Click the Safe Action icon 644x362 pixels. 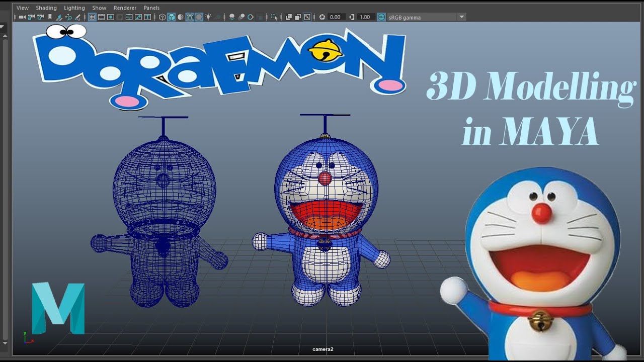coord(138,17)
